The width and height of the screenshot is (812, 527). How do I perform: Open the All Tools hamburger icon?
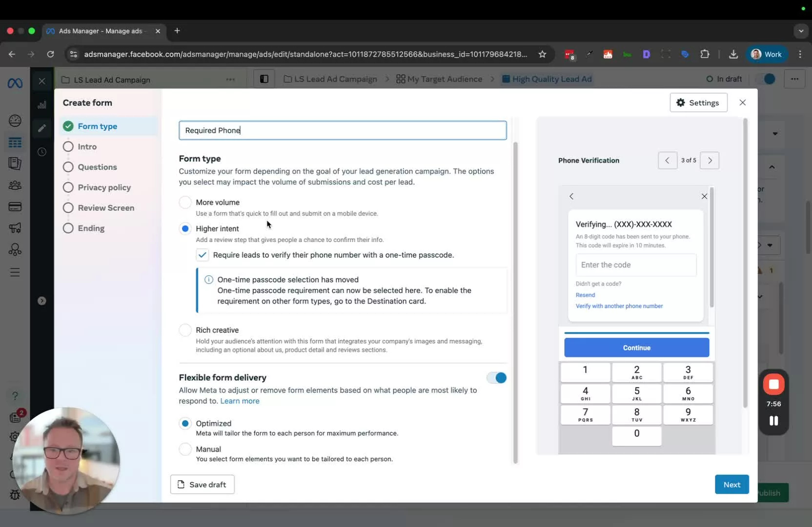pos(15,272)
